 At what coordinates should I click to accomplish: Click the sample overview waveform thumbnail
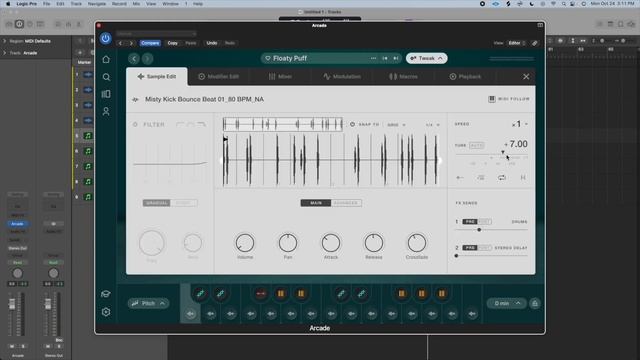pyautogui.click(x=282, y=124)
